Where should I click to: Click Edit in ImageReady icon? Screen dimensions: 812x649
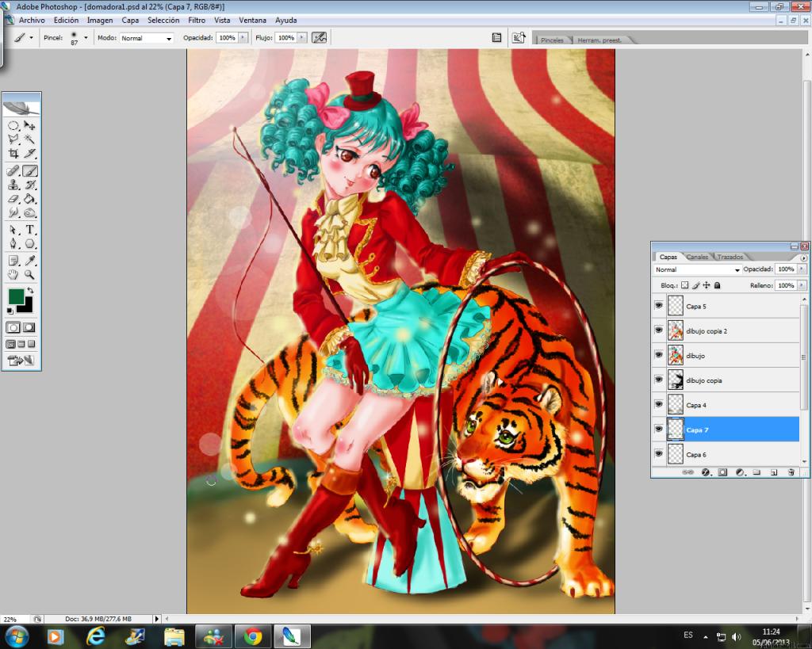coord(21,361)
